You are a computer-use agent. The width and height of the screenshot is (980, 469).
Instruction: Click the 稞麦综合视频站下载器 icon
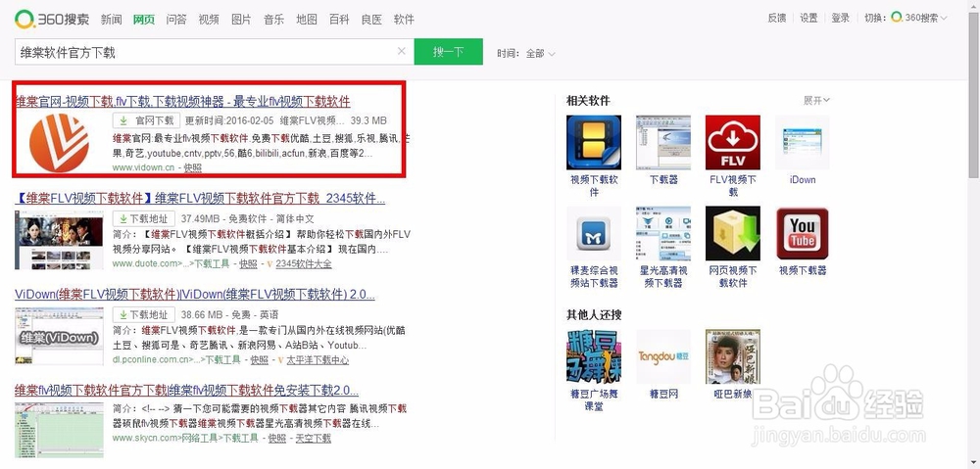click(594, 234)
